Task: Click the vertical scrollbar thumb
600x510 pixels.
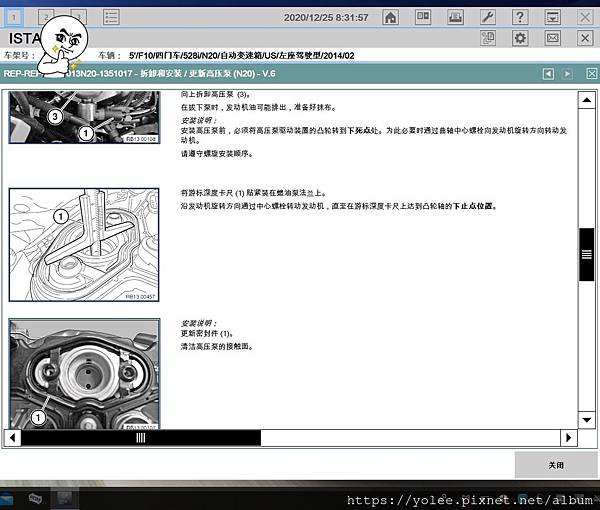Action: (x=587, y=255)
